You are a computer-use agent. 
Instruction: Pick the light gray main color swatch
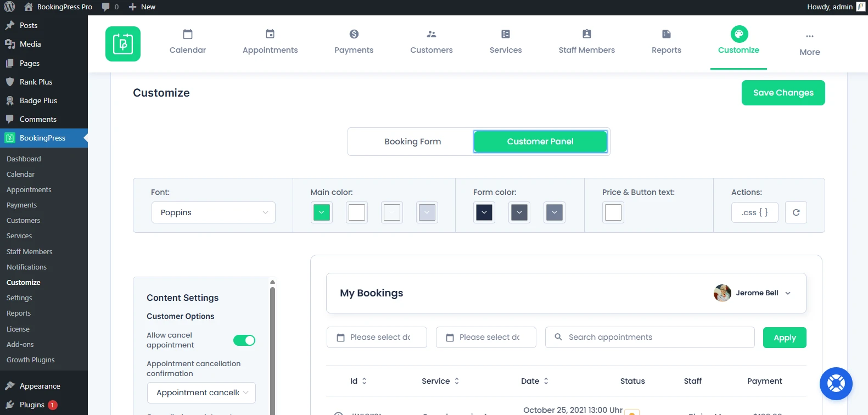click(427, 212)
